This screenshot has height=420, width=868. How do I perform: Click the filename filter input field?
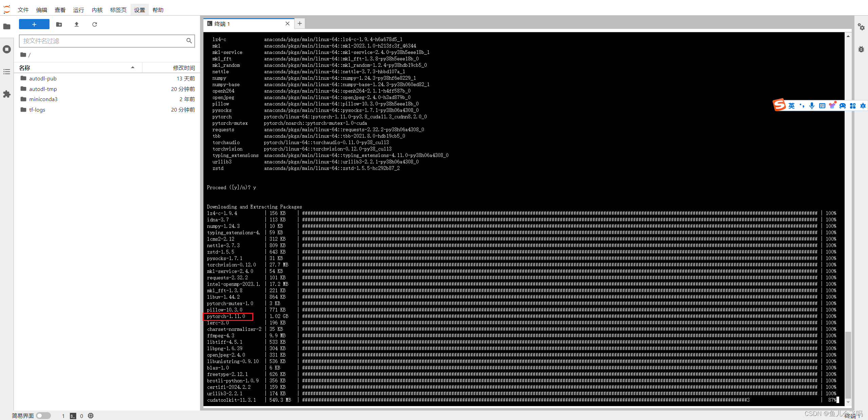[107, 41]
